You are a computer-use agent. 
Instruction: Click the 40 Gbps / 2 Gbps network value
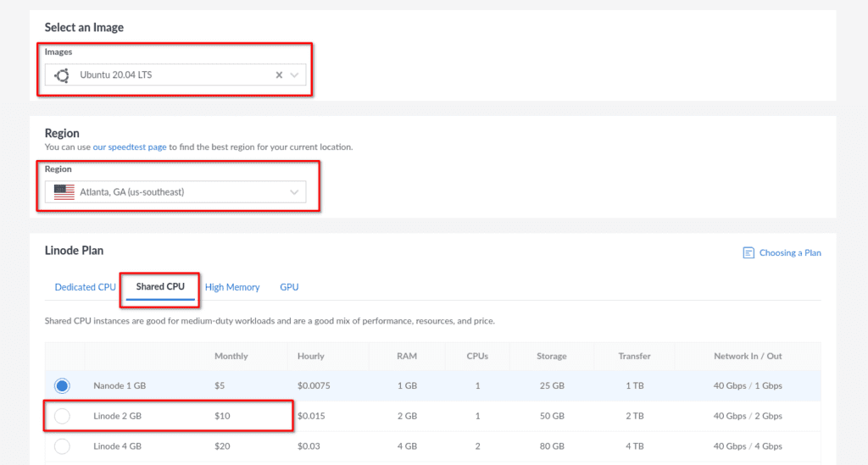click(x=748, y=416)
